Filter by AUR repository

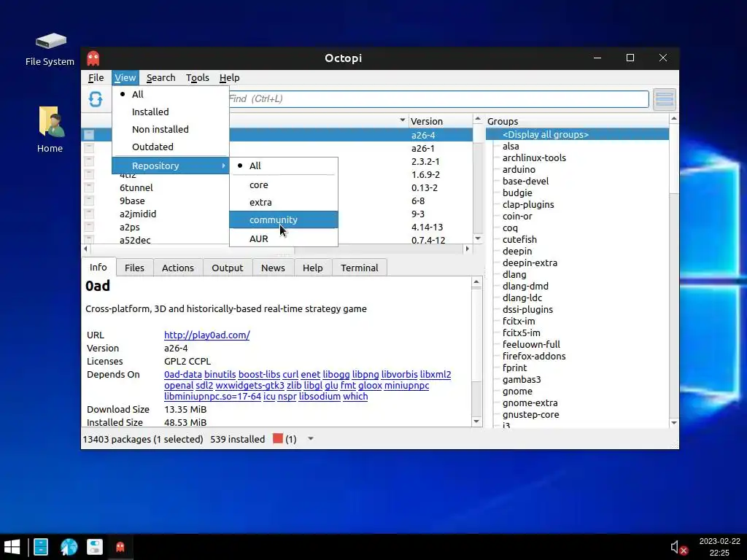(284, 238)
